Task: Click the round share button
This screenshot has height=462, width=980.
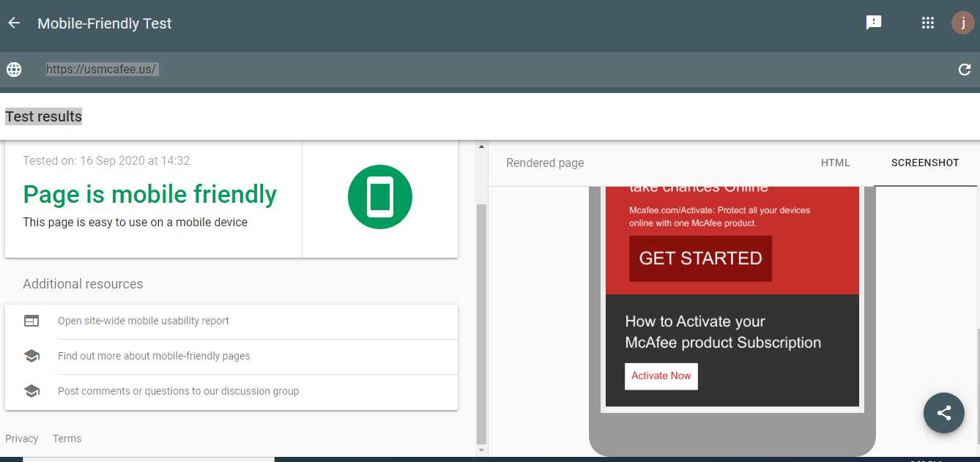Action: tap(943, 413)
